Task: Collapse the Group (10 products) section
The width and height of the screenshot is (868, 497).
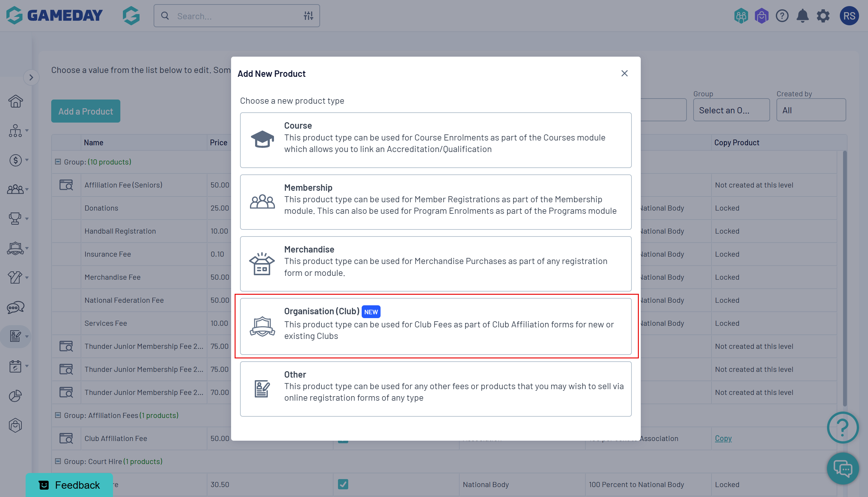Action: (58, 162)
